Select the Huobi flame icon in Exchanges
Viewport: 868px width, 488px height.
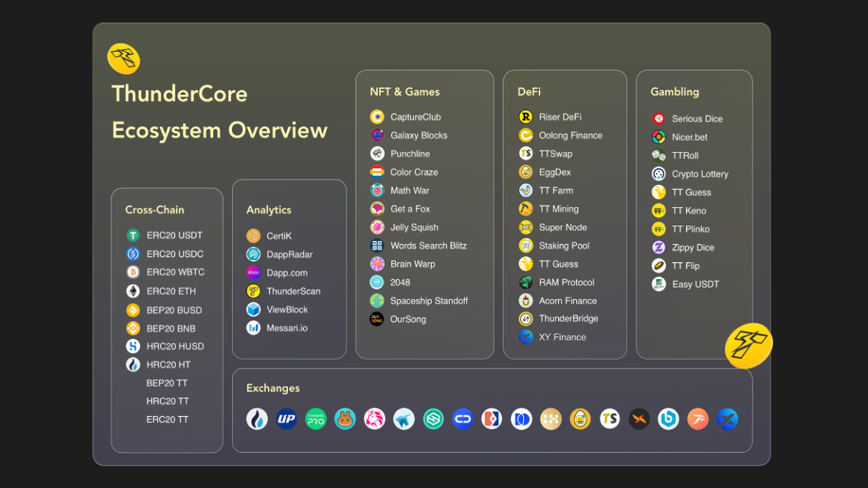coord(257,419)
